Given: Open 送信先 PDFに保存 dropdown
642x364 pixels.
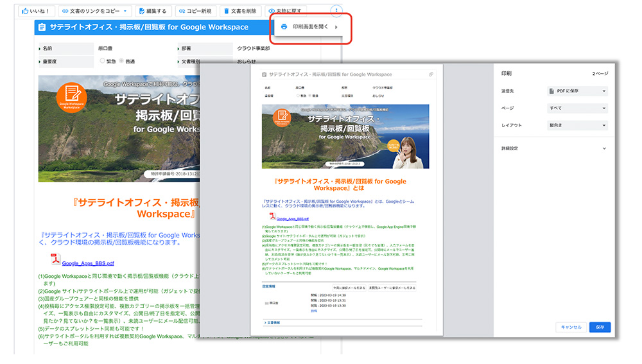Looking at the screenshot, I should point(577,91).
